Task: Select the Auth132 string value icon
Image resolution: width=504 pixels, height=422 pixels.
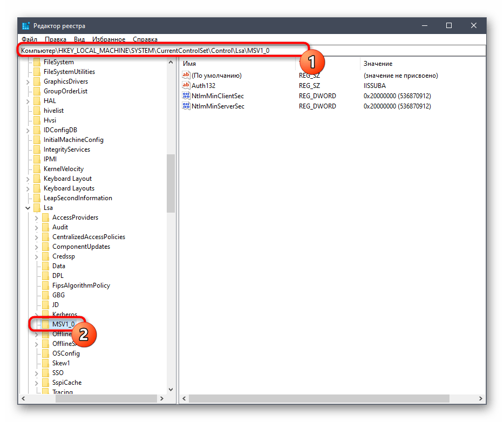Action: [x=187, y=86]
